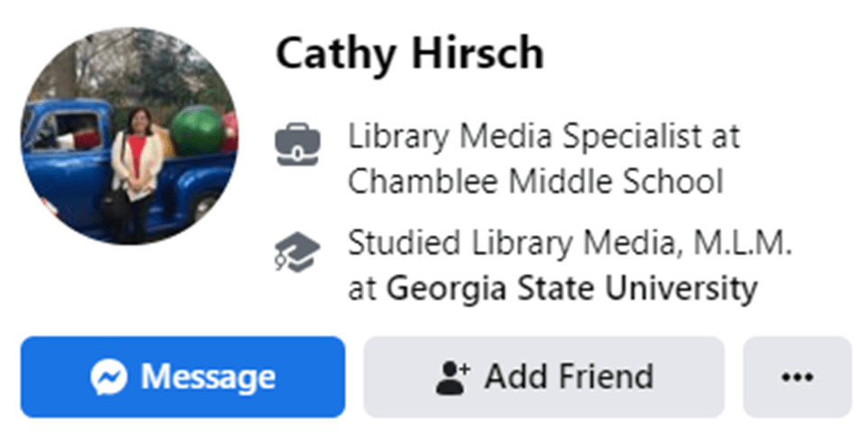Screen dimensions: 868x436
Task: Click the woman standing in the profile photo
Action: [135, 167]
